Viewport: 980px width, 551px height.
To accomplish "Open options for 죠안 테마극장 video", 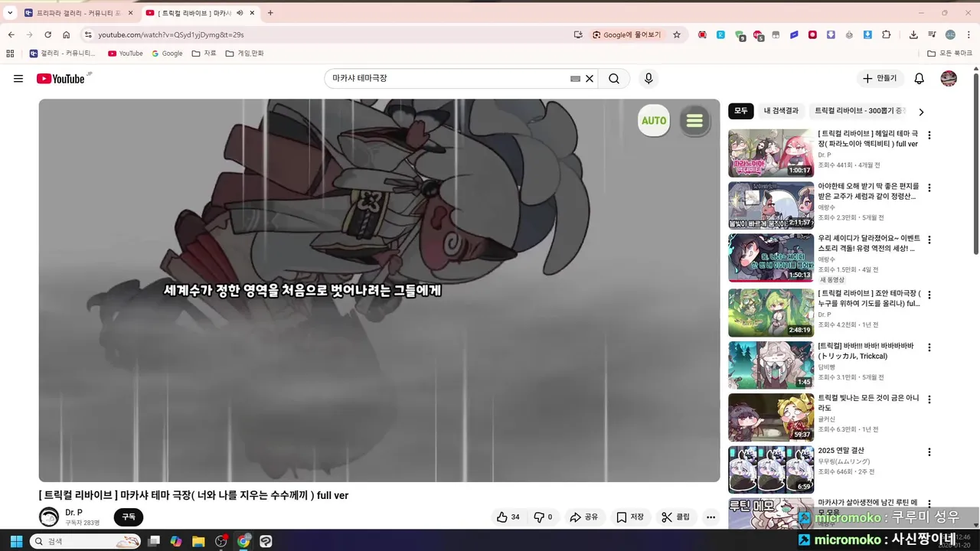I will [929, 295].
